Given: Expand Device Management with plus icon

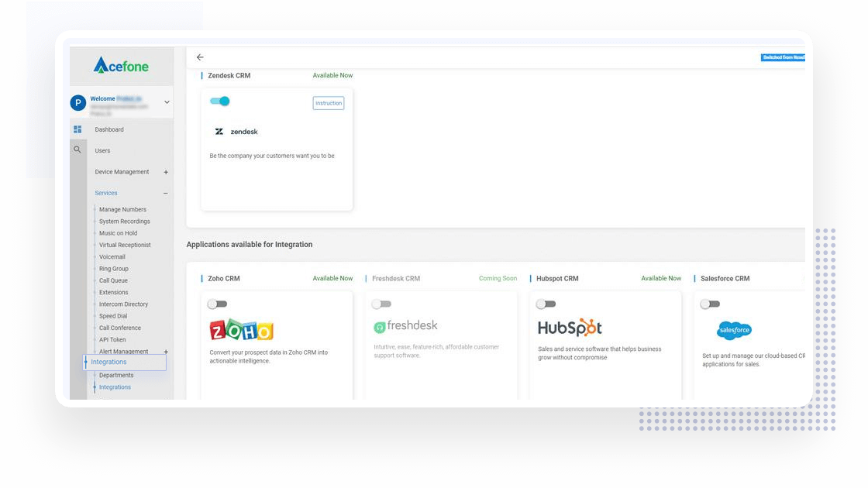Looking at the screenshot, I should (166, 172).
